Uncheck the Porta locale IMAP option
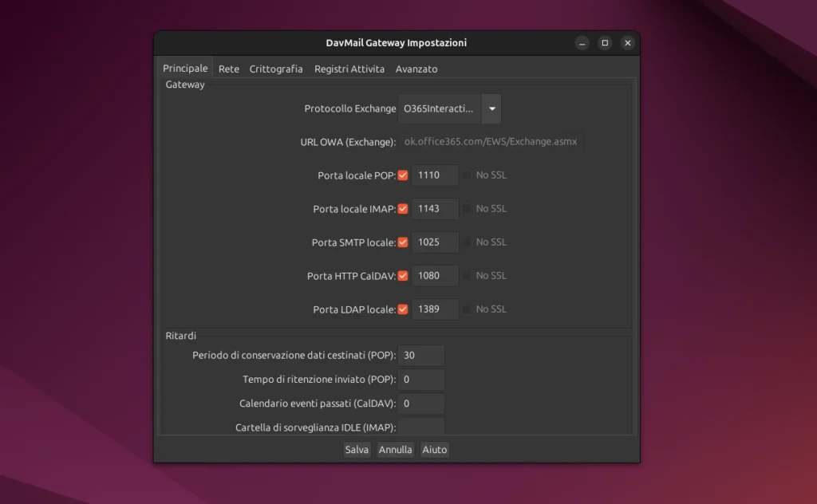 click(x=404, y=209)
